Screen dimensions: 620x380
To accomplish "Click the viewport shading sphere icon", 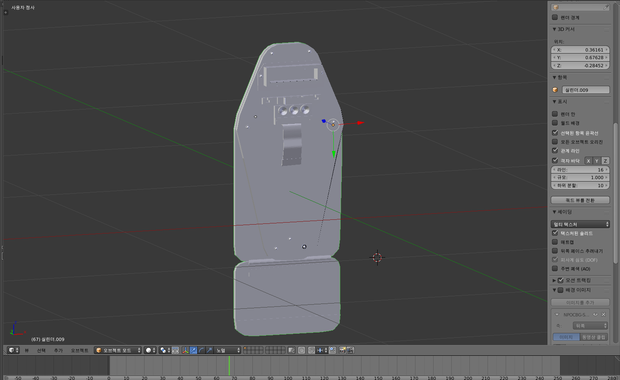I will (149, 350).
